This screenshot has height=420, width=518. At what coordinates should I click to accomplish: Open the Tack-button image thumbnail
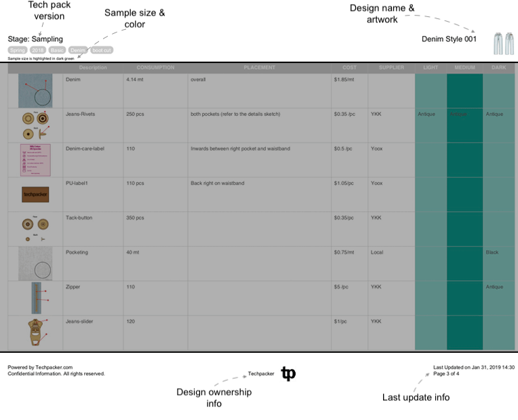(35, 229)
